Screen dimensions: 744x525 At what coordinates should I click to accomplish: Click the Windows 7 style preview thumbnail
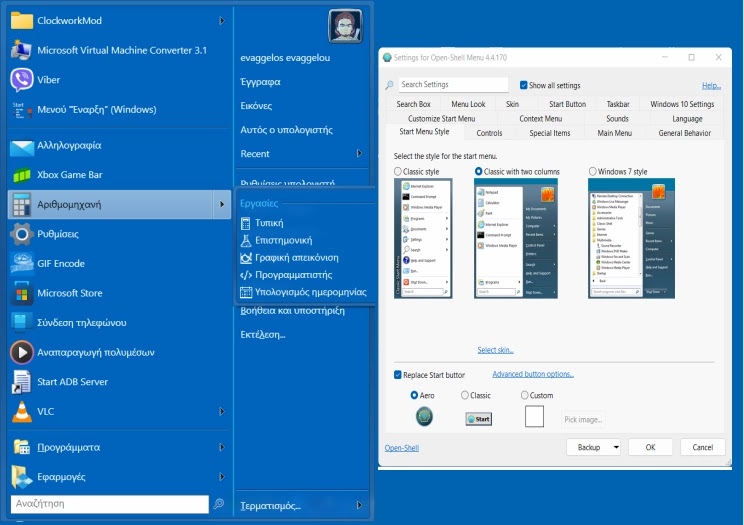tap(631, 238)
